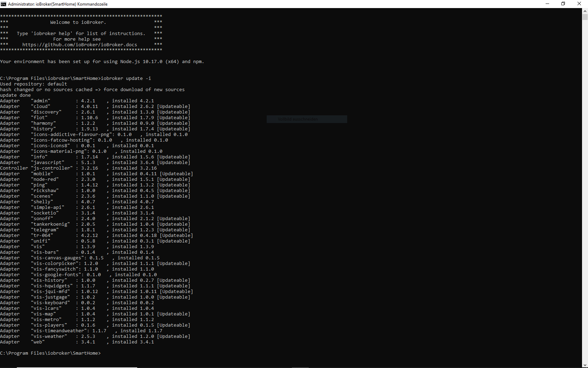
Task: Click the "vis-lcars" adapter name
Action: 46,308
